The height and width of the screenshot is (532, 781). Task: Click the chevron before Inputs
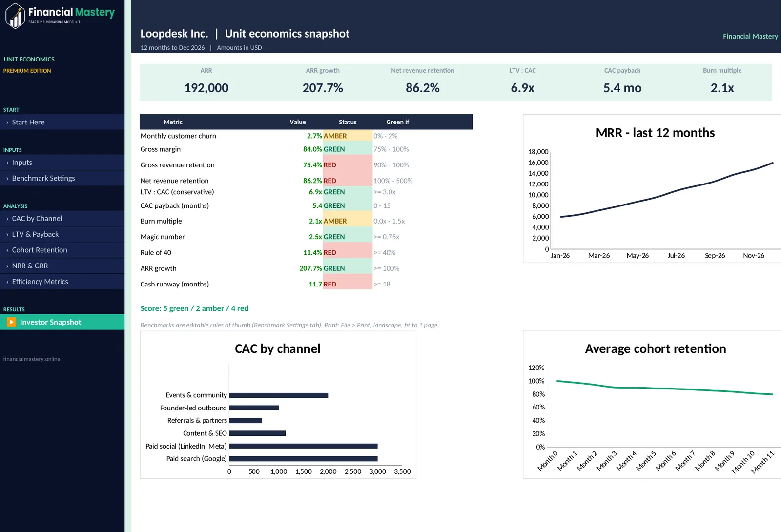point(7,163)
